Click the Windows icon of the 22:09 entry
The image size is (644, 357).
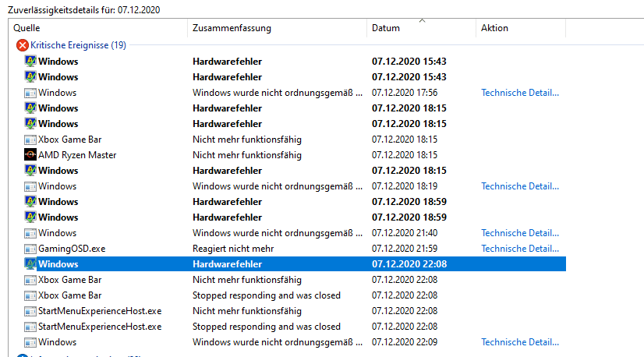pyautogui.click(x=30, y=342)
